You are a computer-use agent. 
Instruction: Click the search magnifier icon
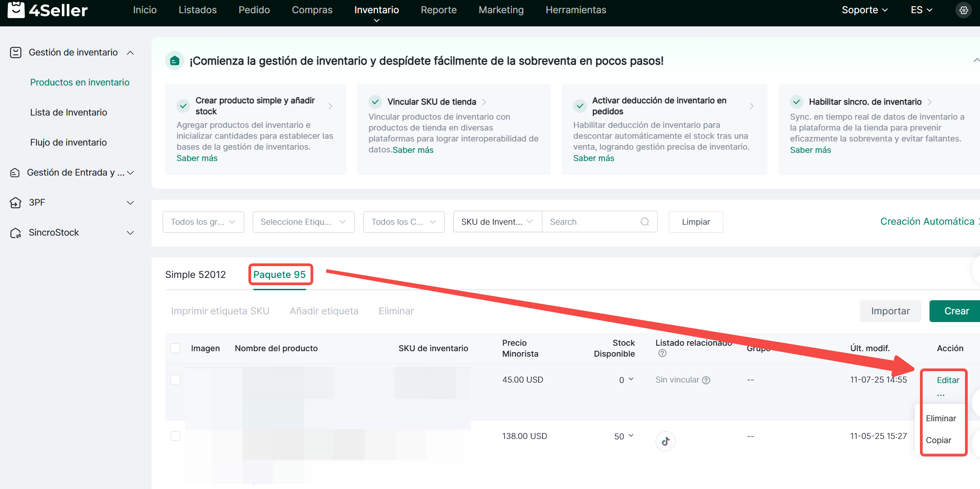pos(644,222)
